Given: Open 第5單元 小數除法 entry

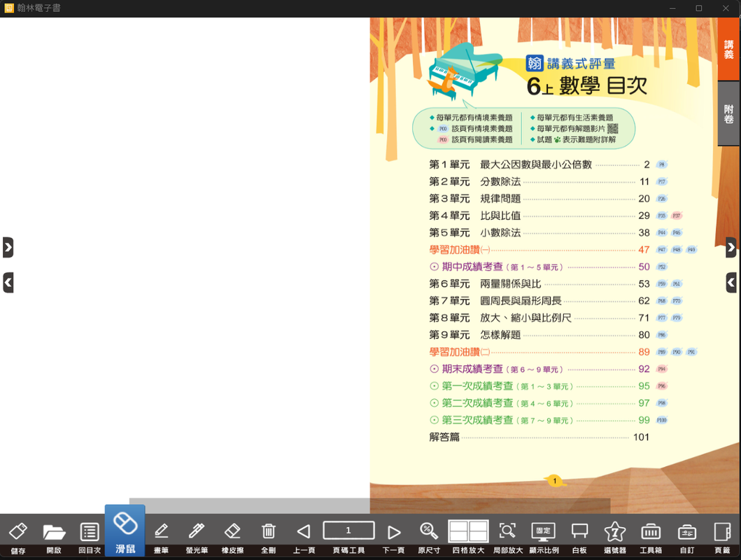Looking at the screenshot, I should (x=539, y=232).
